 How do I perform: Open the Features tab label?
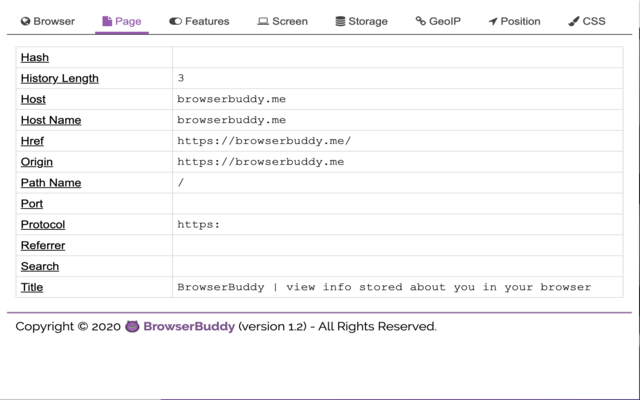pos(207,21)
